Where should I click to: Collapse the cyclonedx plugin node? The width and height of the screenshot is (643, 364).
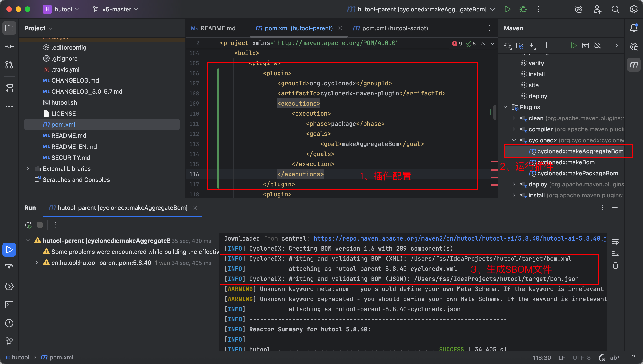pyautogui.click(x=514, y=140)
